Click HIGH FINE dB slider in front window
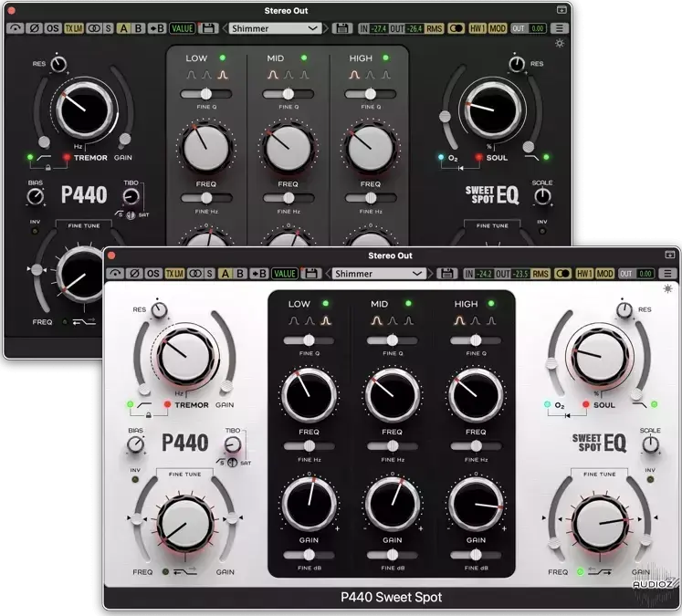 click(476, 555)
